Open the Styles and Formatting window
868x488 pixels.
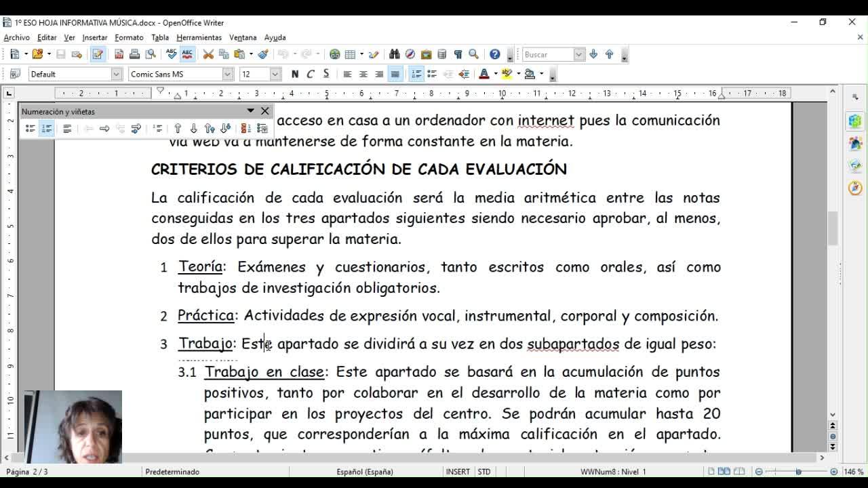coord(15,74)
